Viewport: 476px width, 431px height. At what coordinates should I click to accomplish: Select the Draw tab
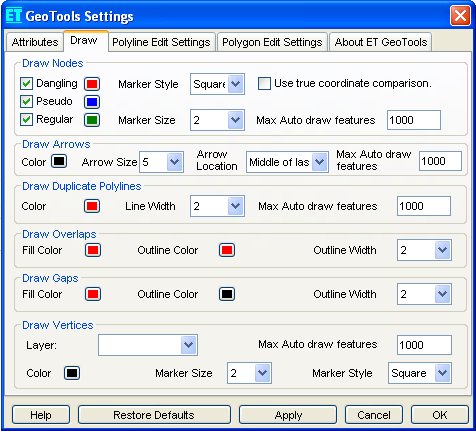click(x=86, y=41)
